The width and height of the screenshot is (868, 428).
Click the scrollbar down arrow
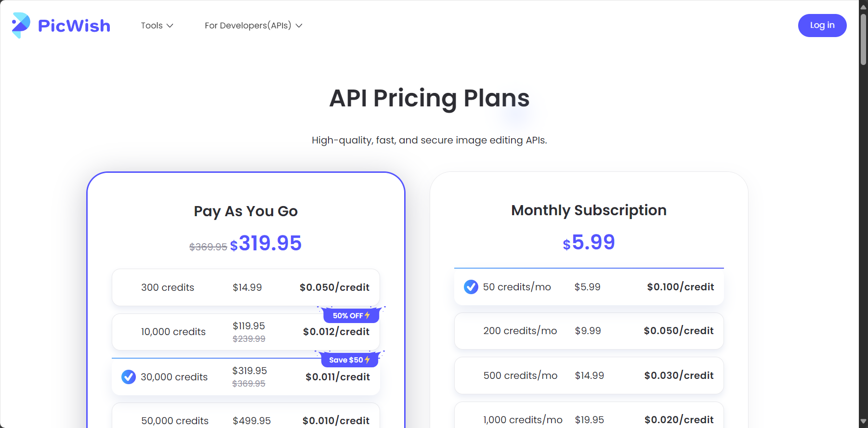(x=863, y=422)
